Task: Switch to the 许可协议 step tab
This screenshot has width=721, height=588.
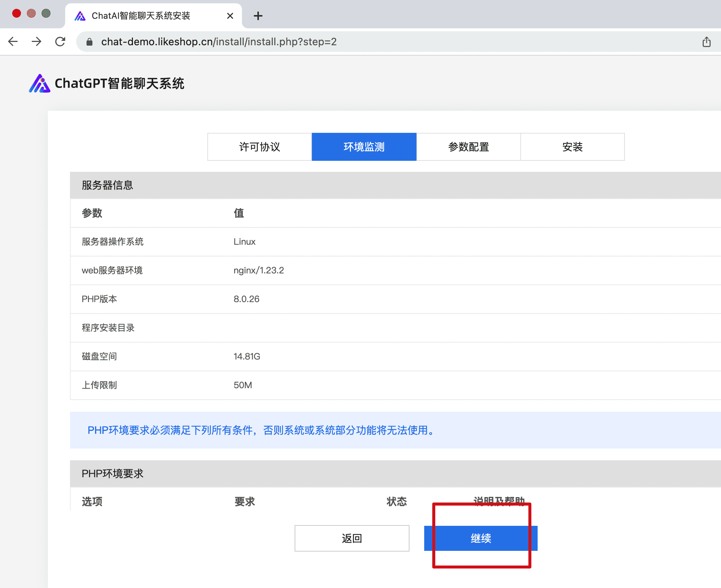Action: tap(260, 147)
